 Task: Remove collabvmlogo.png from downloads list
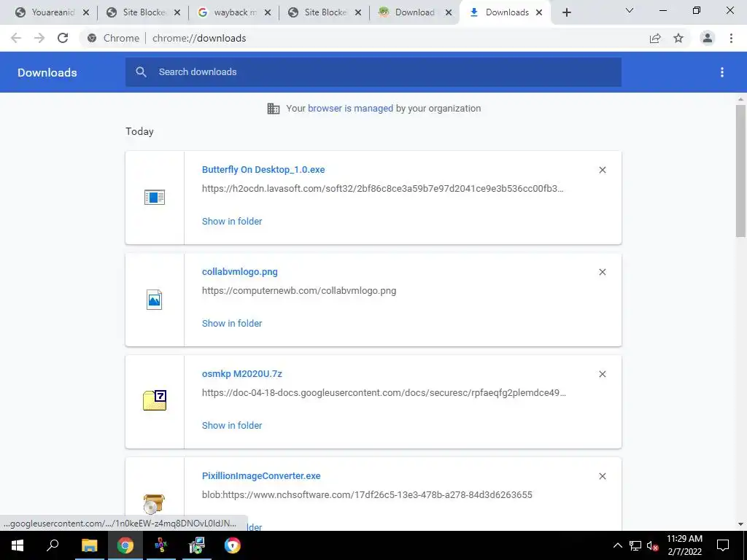pyautogui.click(x=602, y=272)
